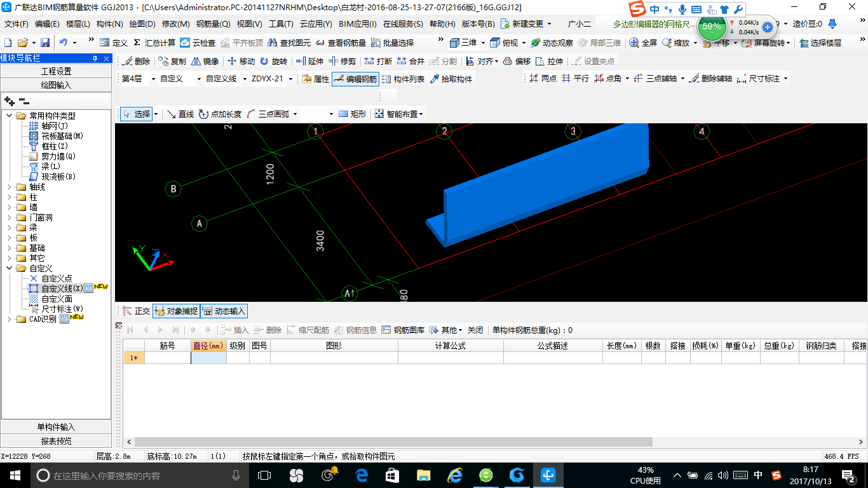The image size is (868, 488).
Task: Select 批量选择 batch select tool
Action: click(x=392, y=43)
